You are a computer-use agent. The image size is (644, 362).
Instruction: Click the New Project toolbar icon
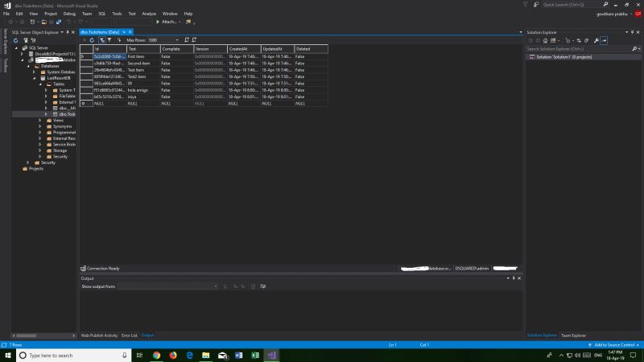(x=32, y=22)
